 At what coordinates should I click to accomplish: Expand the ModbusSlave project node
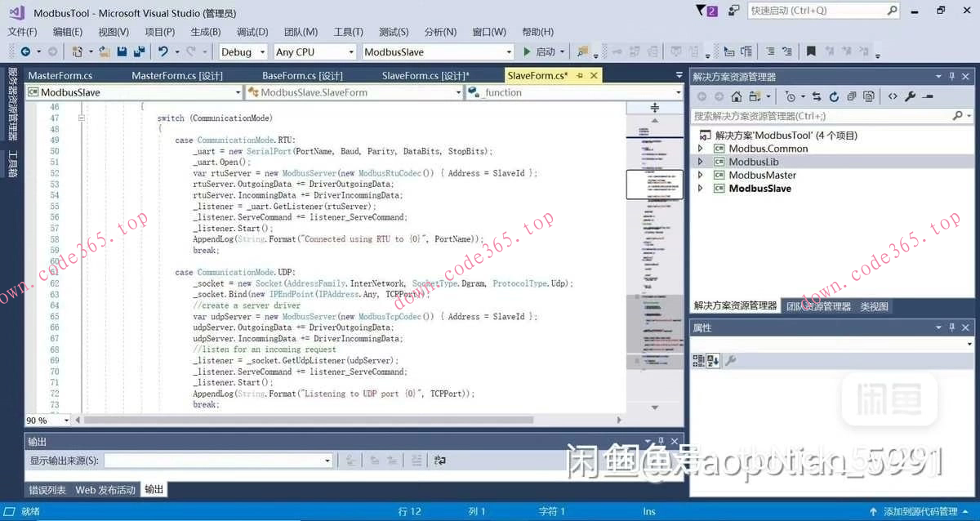pyautogui.click(x=701, y=188)
